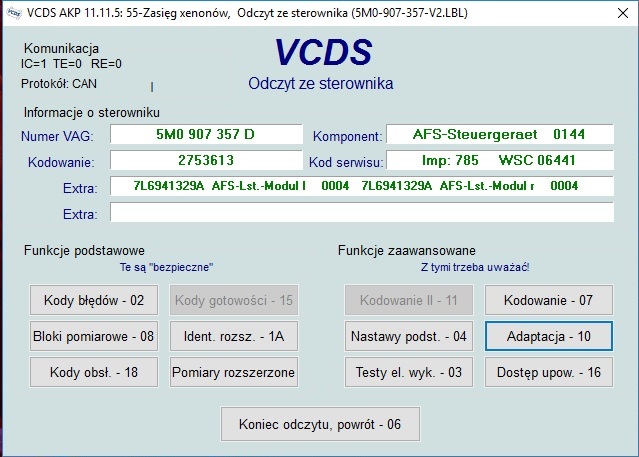Click the 'Te są "bezpieczne"' note
639x457 pixels.
pyautogui.click(x=166, y=267)
